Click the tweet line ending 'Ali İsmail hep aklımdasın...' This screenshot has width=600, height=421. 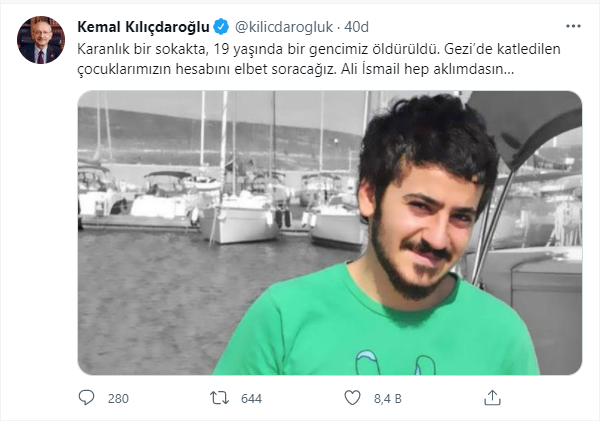[x=295, y=69]
